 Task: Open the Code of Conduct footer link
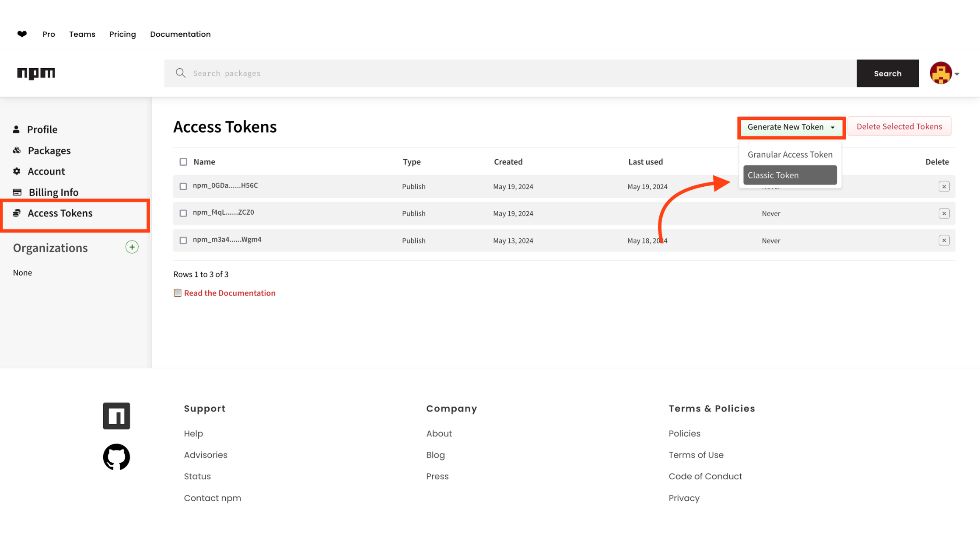click(705, 476)
